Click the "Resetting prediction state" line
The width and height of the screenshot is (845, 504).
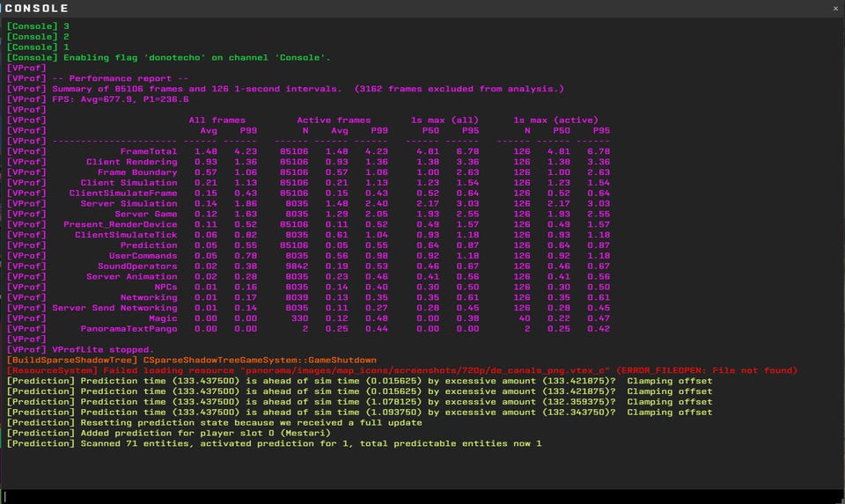215,423
